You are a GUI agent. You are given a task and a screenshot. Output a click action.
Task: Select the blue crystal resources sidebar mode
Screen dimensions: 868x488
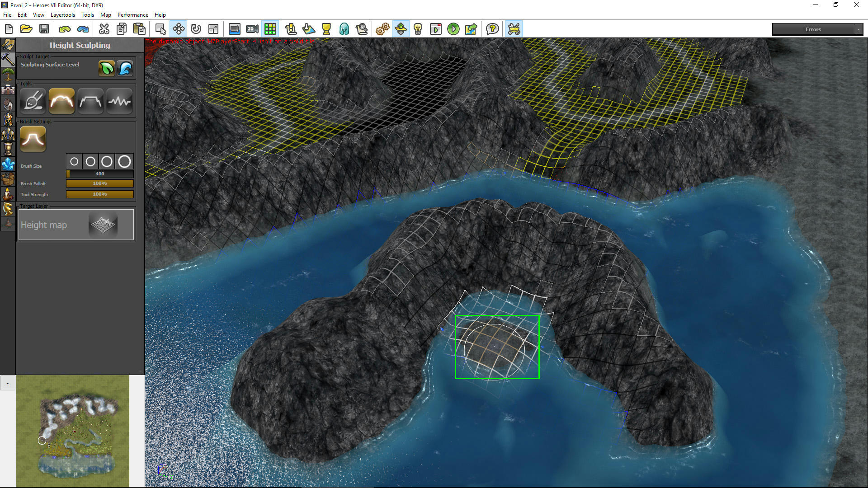pyautogui.click(x=8, y=164)
